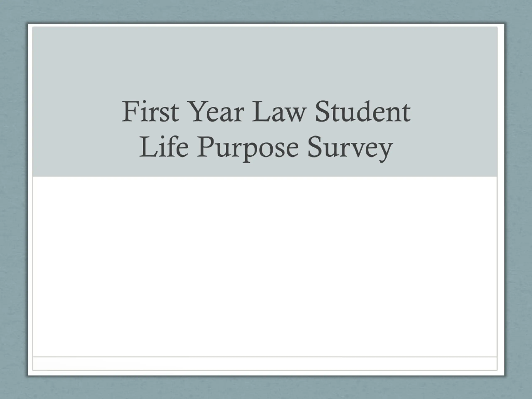This screenshot has height=399, width=532.
Task: Click the word "Life" in the title
Action: tap(164, 147)
